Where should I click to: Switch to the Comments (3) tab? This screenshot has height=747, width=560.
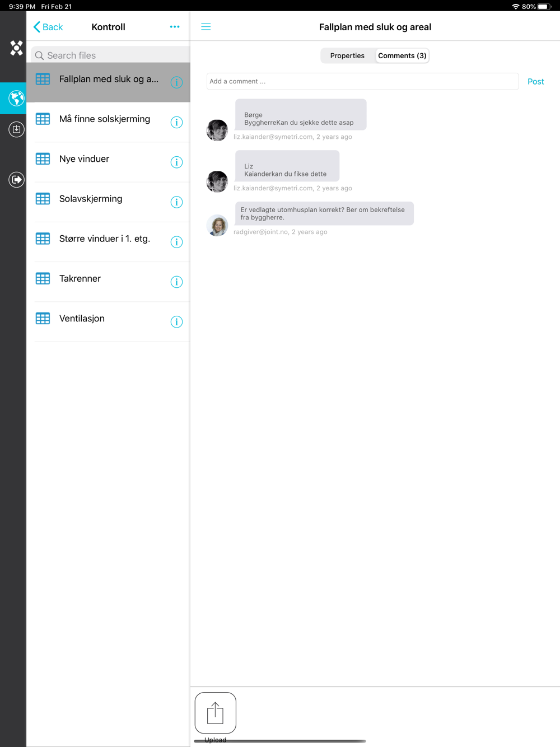(x=402, y=55)
